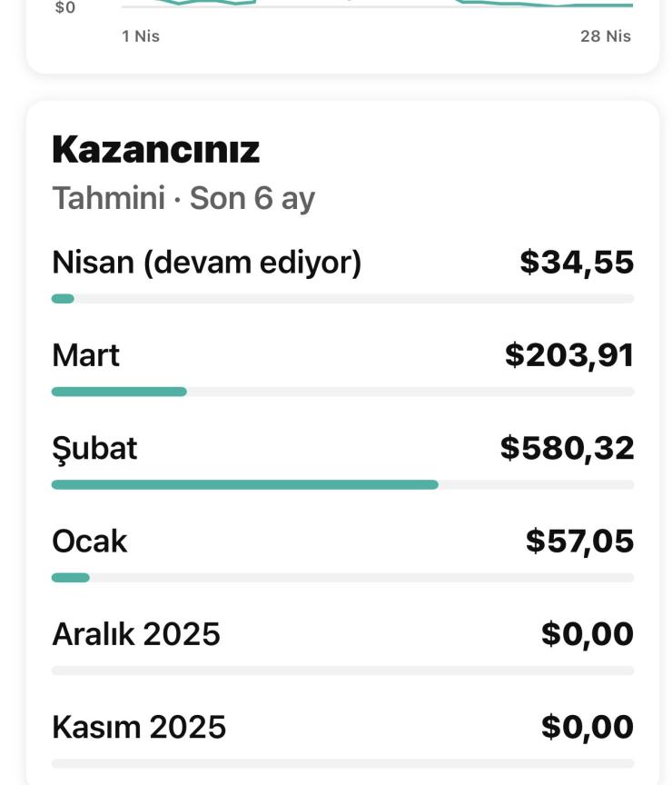Click the Şubat earnings progress bar
Viewport: 672px width, 785px height.
[x=342, y=485]
